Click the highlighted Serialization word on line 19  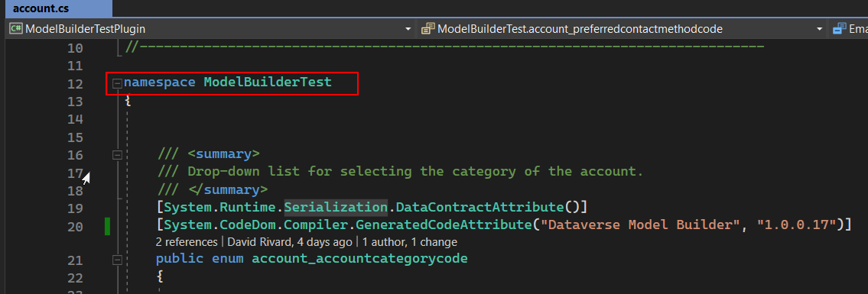pos(336,208)
